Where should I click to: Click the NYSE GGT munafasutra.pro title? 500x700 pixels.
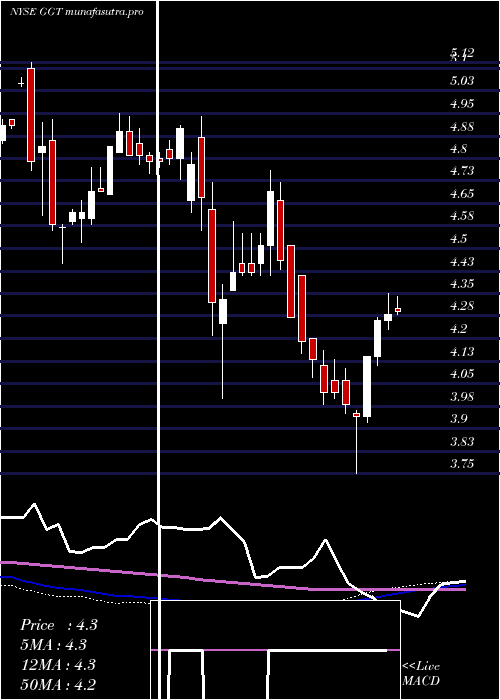point(77,12)
